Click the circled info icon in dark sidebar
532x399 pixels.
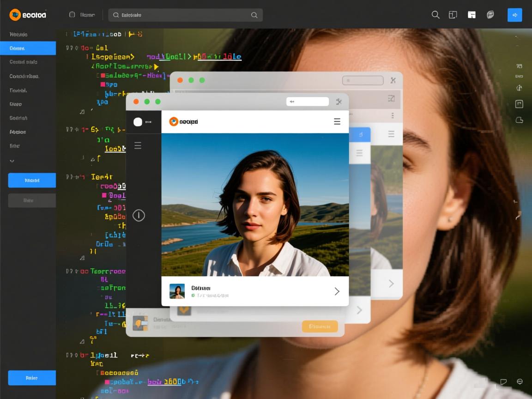click(x=139, y=215)
